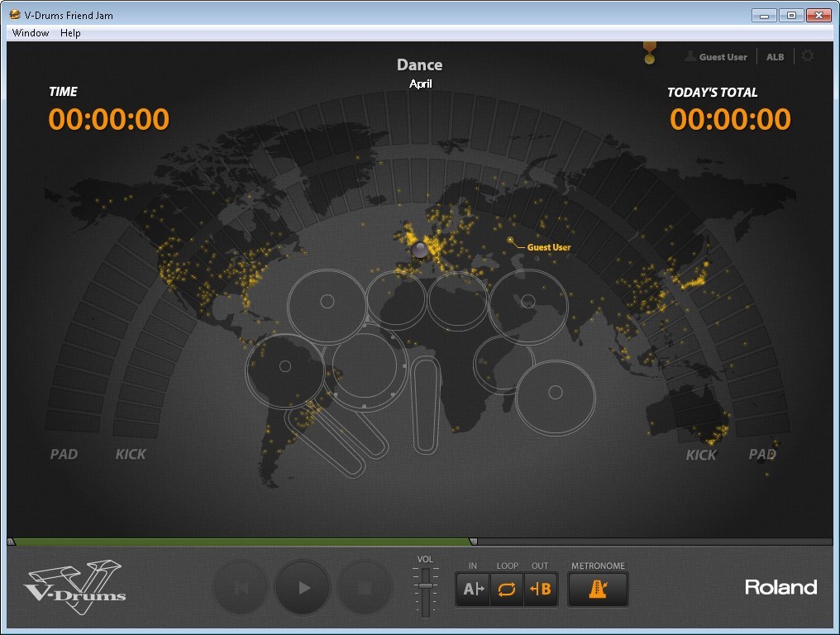This screenshot has width=840, height=635.
Task: Open the Help menu
Action: coord(70,33)
